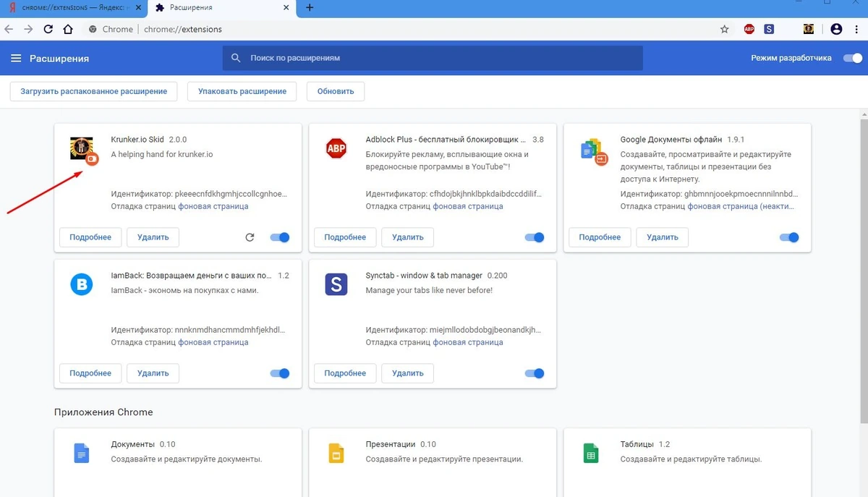The width and height of the screenshot is (868, 497).
Task: Click the Adblock Plus extension logo
Action: pos(336,148)
